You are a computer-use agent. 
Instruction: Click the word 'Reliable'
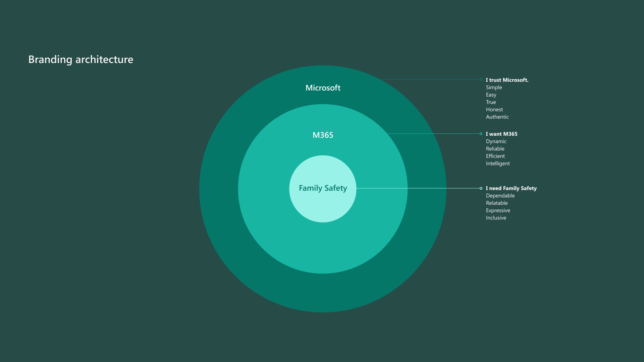[495, 149]
